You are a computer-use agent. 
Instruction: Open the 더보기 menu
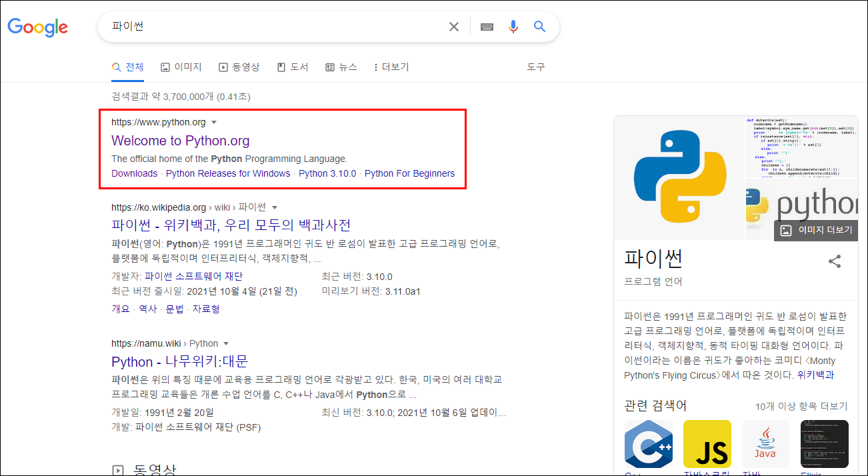[x=391, y=67]
